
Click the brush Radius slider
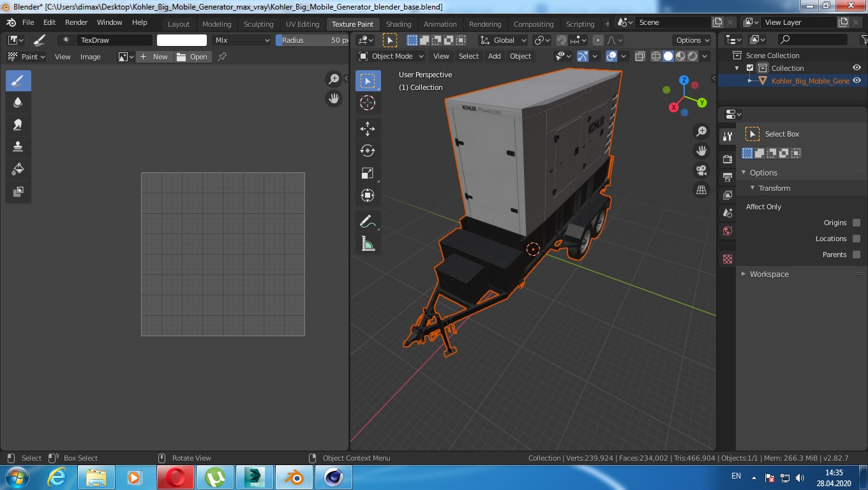313,40
